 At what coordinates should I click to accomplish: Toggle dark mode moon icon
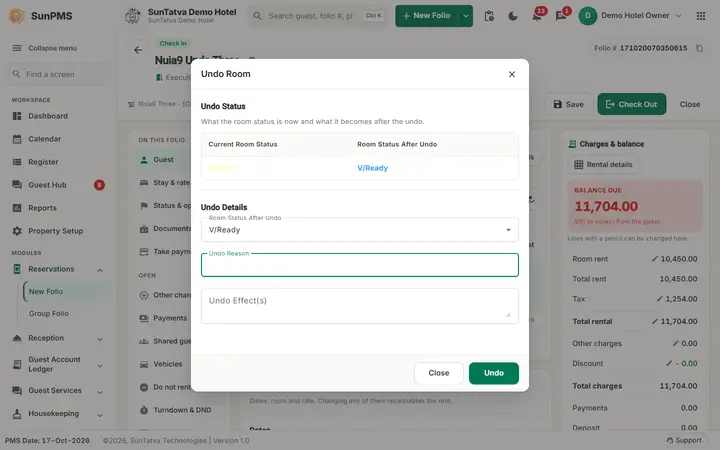(x=513, y=16)
